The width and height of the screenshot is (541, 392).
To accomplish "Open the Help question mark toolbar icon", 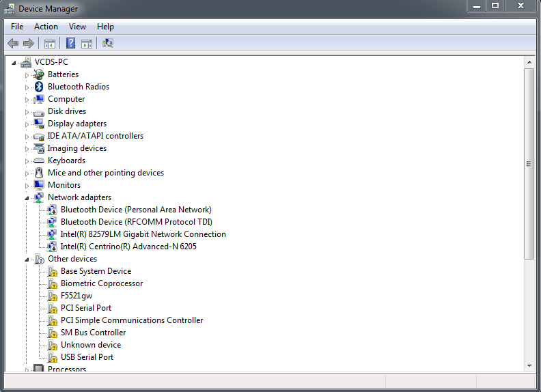I will click(71, 43).
